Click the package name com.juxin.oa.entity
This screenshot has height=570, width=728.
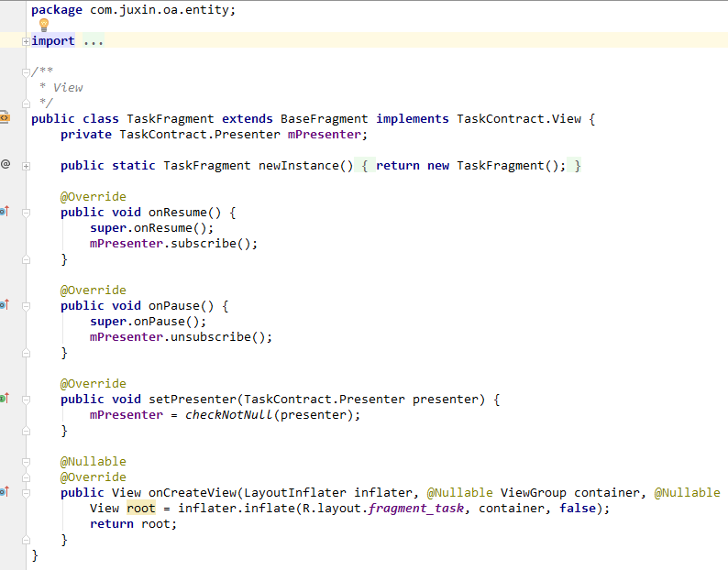click(159, 10)
